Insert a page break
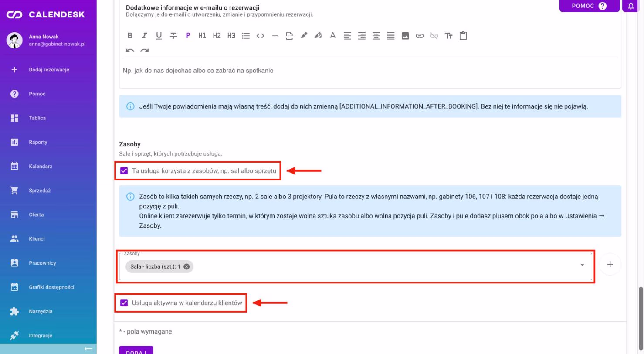 click(x=289, y=36)
